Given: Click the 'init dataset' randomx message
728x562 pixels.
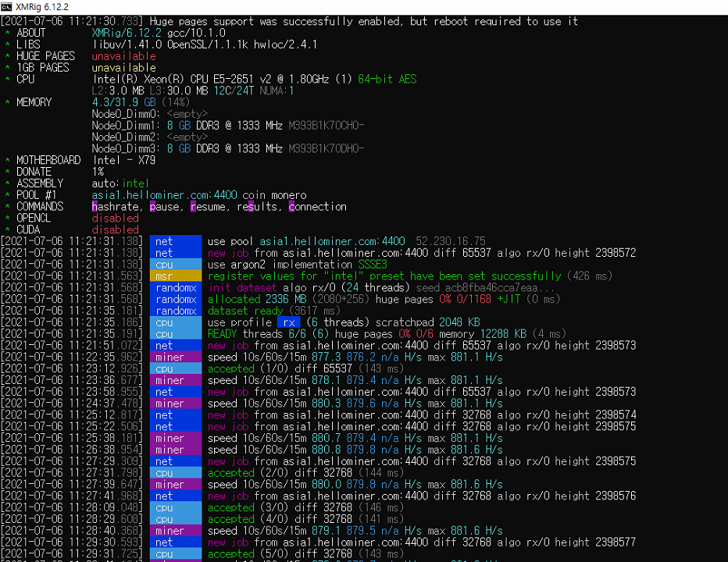Looking at the screenshot, I should (x=242, y=288).
